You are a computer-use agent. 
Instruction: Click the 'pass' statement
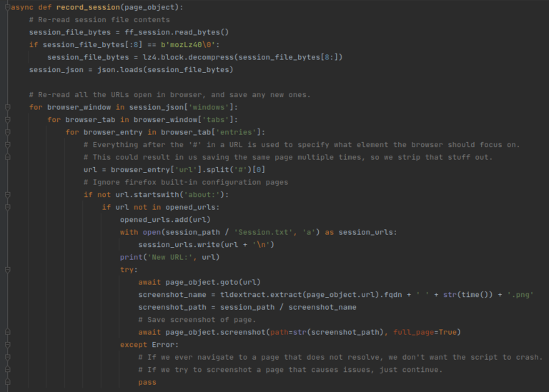(x=147, y=382)
